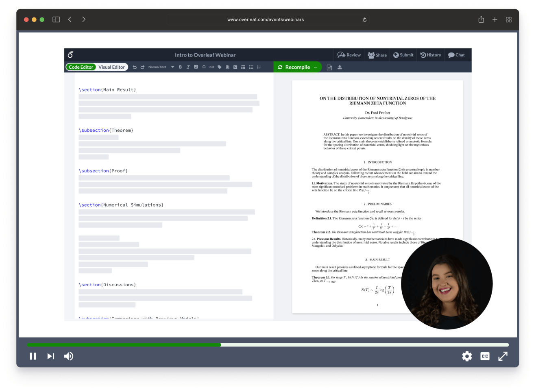Open the insert symbol (Ω) tool
Screen dimensions: 536x392
204,67
